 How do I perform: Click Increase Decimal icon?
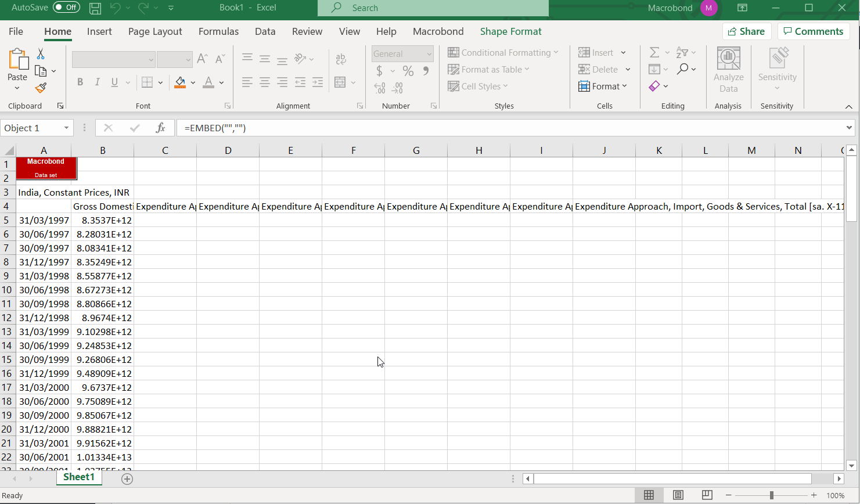tap(380, 88)
